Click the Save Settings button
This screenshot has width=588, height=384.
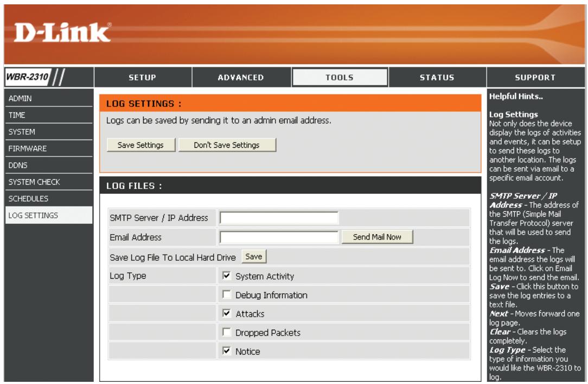[x=140, y=145]
